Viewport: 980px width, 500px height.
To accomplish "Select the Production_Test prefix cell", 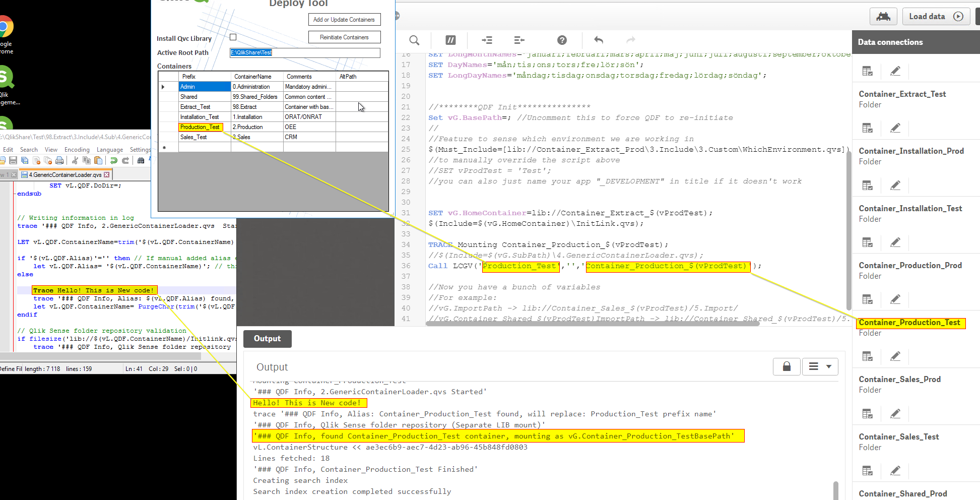I will (x=205, y=127).
